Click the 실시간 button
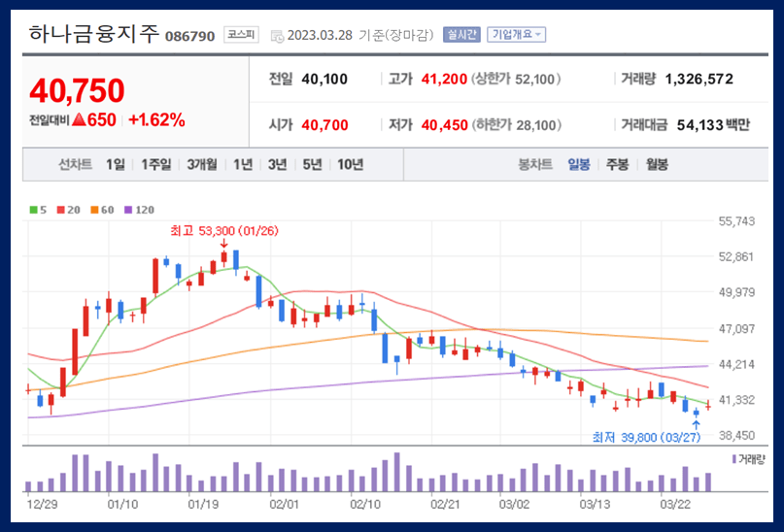Viewport: 784px width, 532px height. (x=461, y=35)
